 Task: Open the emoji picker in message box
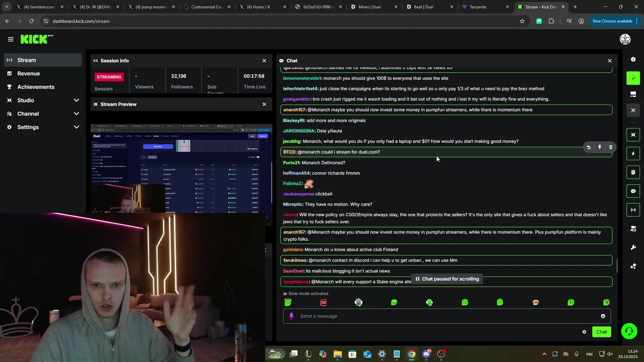603,316
